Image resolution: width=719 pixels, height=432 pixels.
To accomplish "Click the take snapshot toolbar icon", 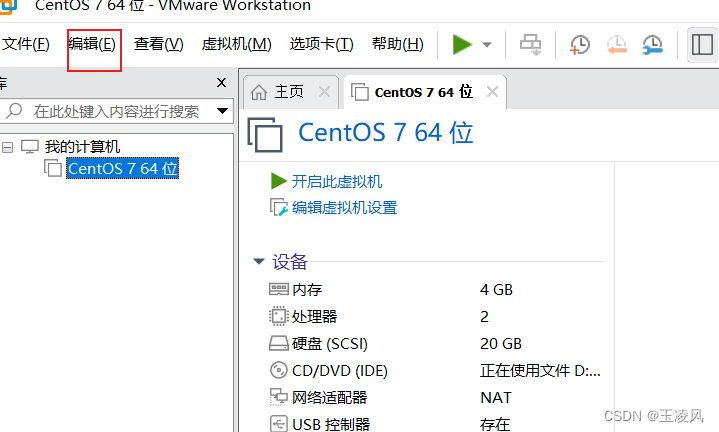I will pyautogui.click(x=580, y=45).
